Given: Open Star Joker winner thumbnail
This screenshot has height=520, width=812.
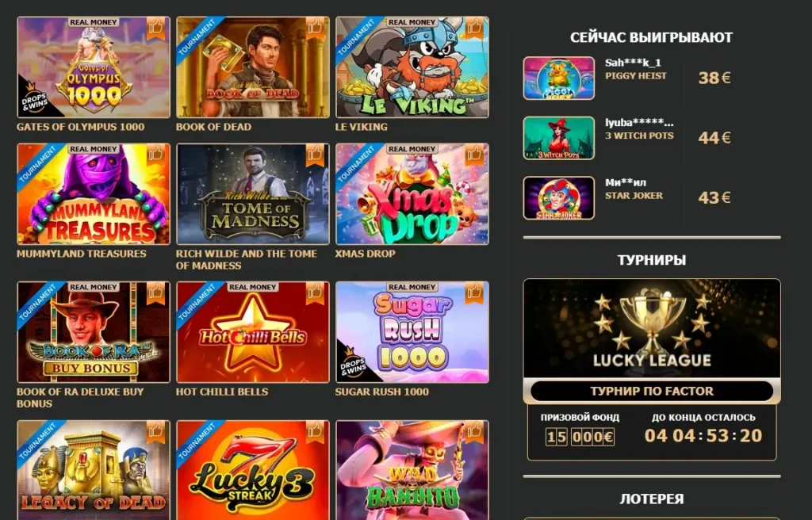Looking at the screenshot, I should point(559,198).
